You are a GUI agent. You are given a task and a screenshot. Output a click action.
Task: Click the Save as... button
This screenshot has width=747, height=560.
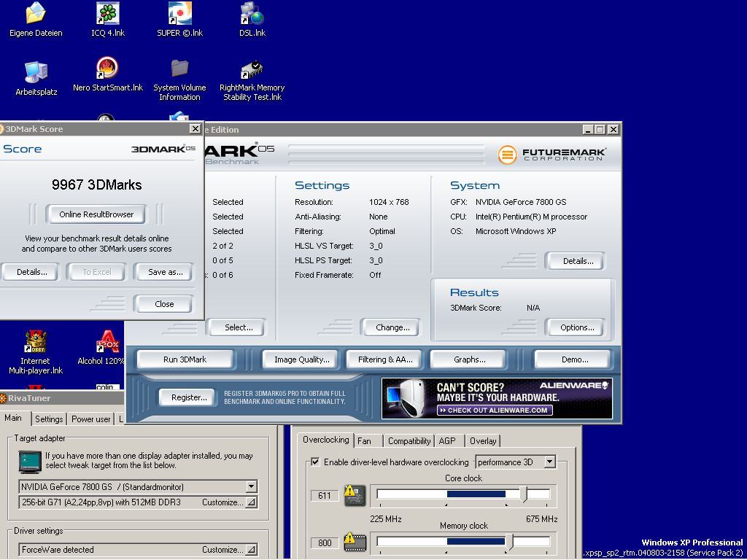click(166, 272)
